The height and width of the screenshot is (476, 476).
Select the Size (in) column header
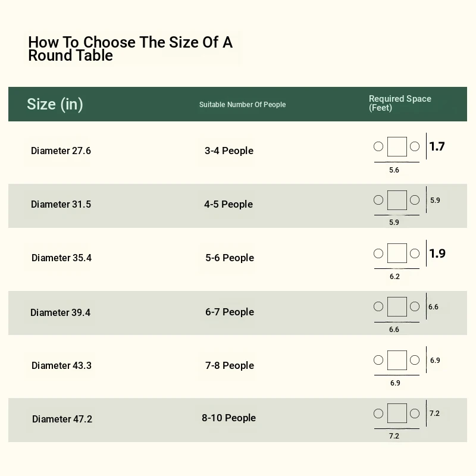coord(55,105)
